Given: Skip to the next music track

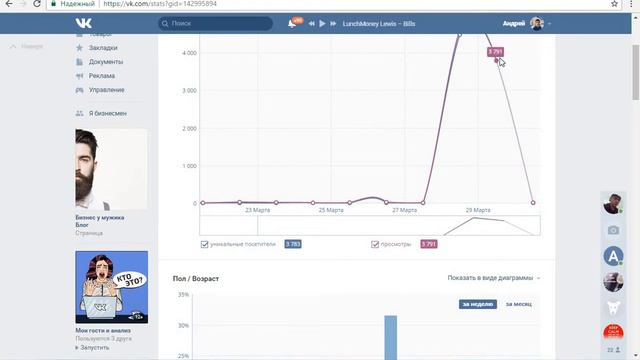Looking at the screenshot, I should pyautogui.click(x=333, y=24).
